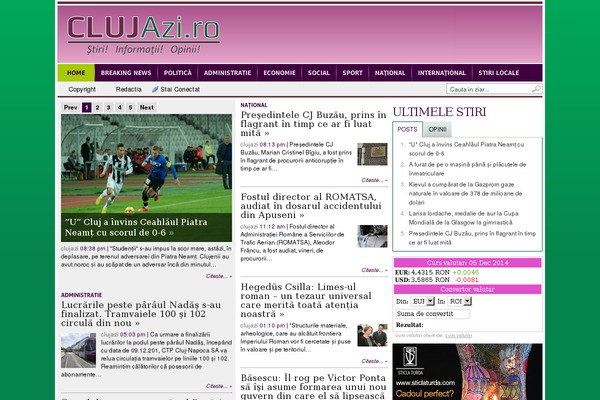Click the EUR 4.4315 RON rate text
This screenshot has width=600, height=400.
click(x=422, y=273)
